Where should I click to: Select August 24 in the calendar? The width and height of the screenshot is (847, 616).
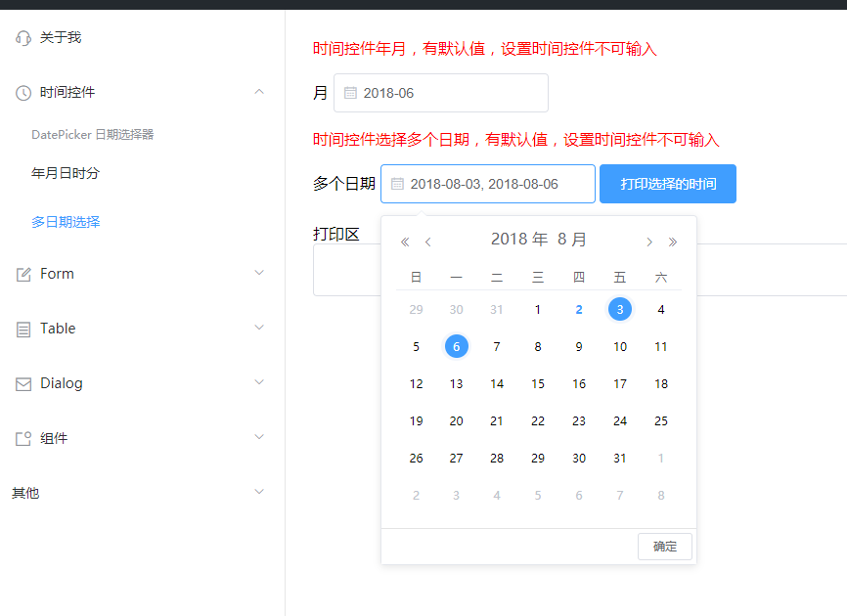coord(619,421)
